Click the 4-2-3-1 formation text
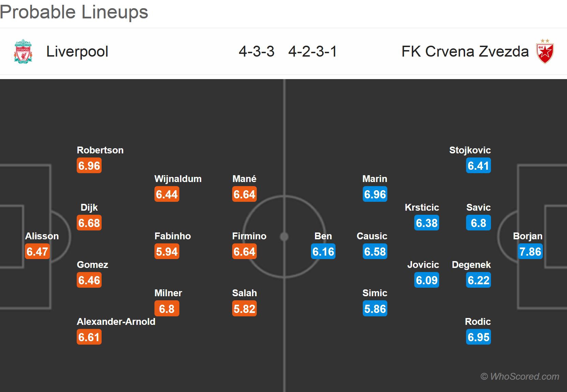 (x=313, y=51)
